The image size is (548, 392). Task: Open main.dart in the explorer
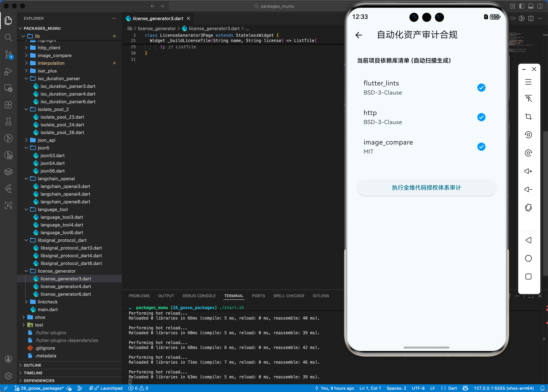[x=48, y=309]
